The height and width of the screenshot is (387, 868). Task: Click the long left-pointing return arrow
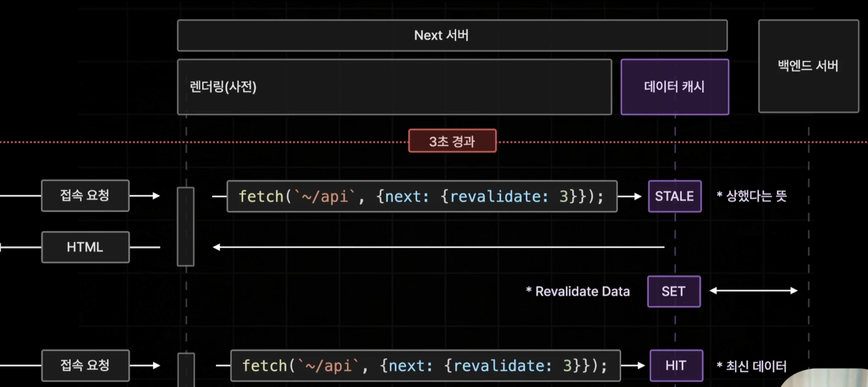pyautogui.click(x=438, y=247)
